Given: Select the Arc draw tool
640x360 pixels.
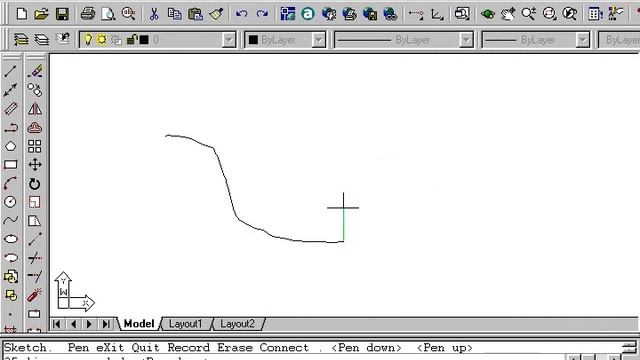Looking at the screenshot, I should coord(10,183).
